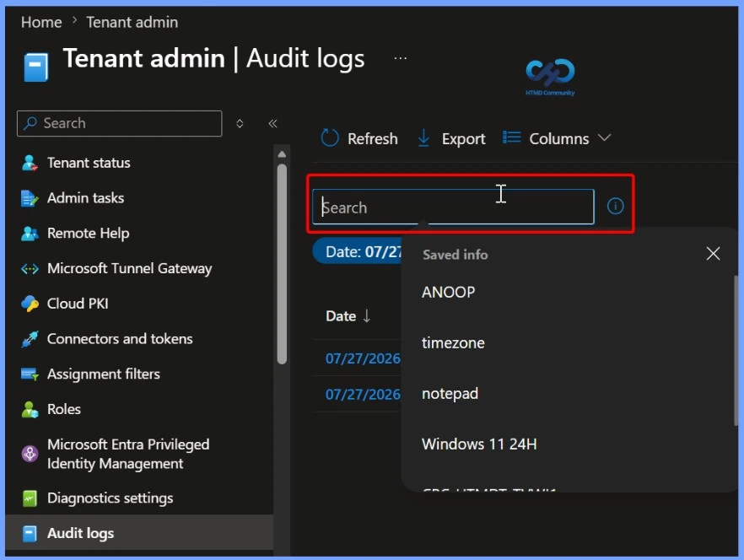
Task: Click the magnifier icon in sidebar search
Action: 30,123
